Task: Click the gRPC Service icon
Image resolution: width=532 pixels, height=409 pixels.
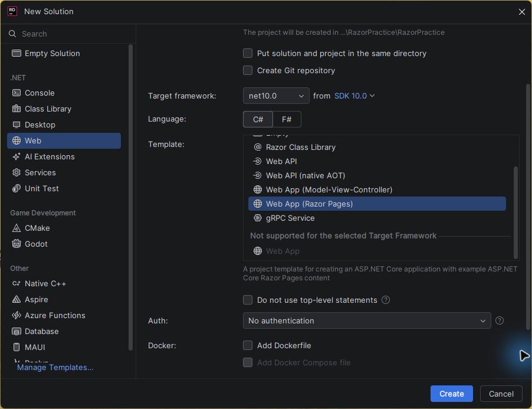Action: pyautogui.click(x=258, y=218)
